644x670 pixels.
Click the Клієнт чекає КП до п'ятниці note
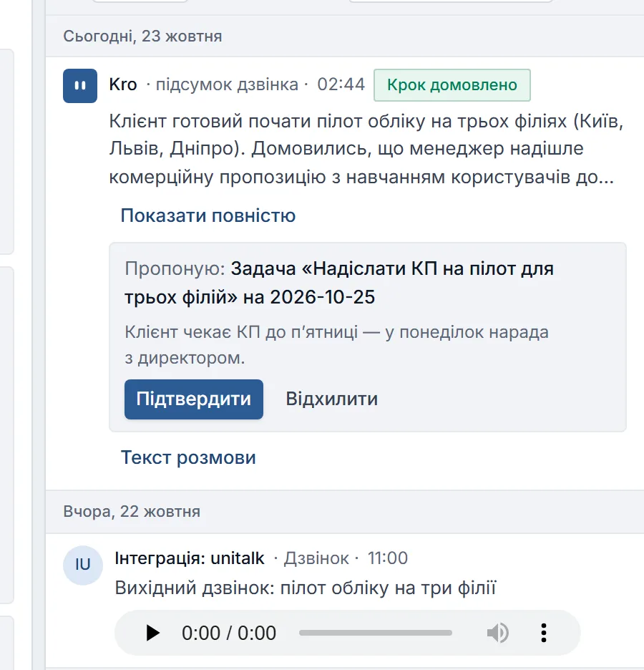click(x=336, y=345)
